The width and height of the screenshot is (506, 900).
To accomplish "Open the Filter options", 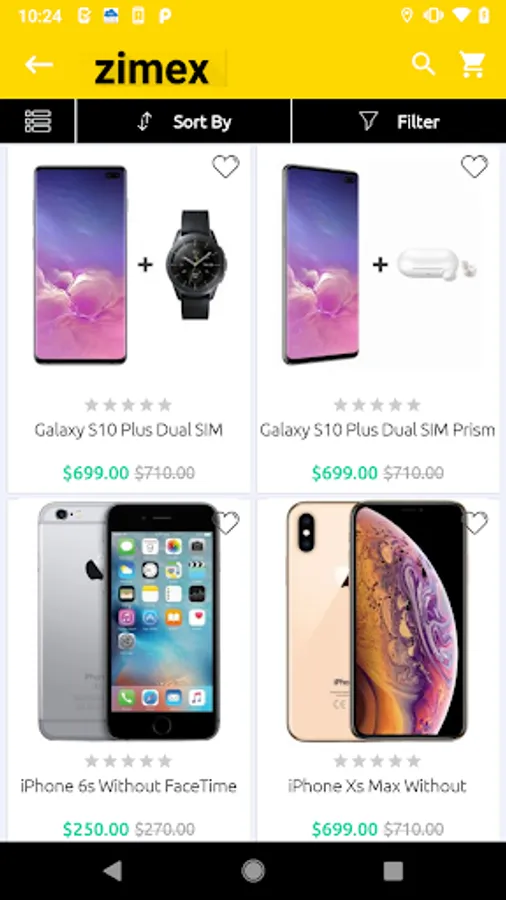I will [399, 121].
